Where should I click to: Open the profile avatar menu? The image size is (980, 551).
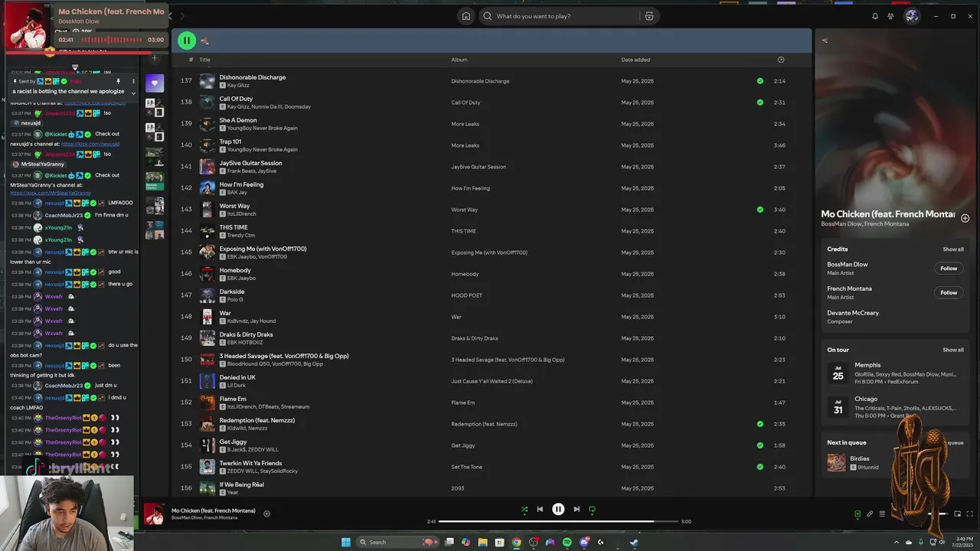[x=912, y=16]
